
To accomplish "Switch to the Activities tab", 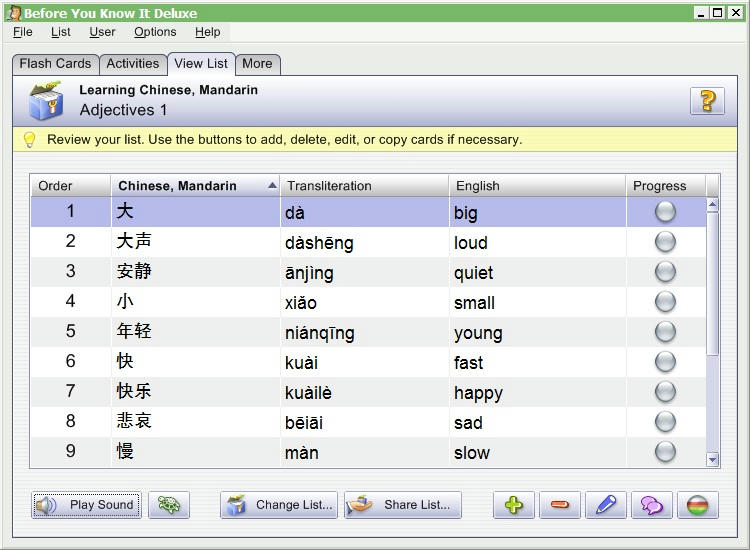I will (132, 64).
